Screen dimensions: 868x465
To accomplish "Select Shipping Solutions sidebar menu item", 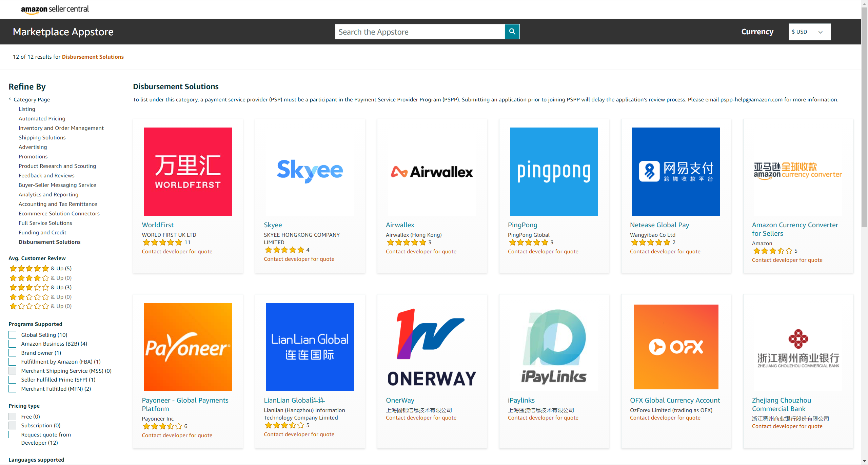I will 42,137.
